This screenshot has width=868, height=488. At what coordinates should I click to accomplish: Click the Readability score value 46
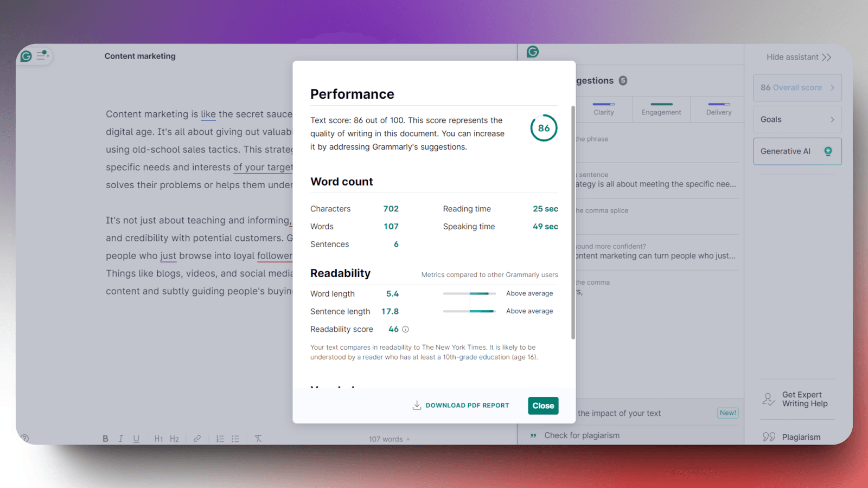coord(394,329)
